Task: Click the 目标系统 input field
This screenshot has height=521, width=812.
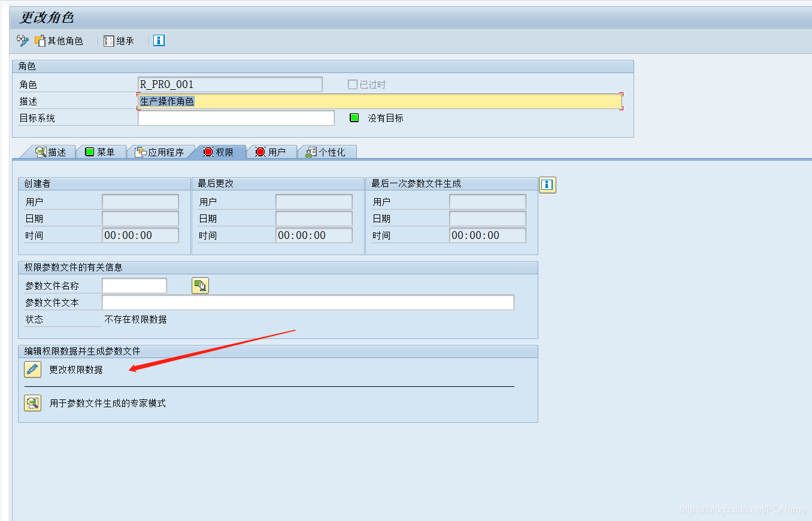Action: point(236,118)
